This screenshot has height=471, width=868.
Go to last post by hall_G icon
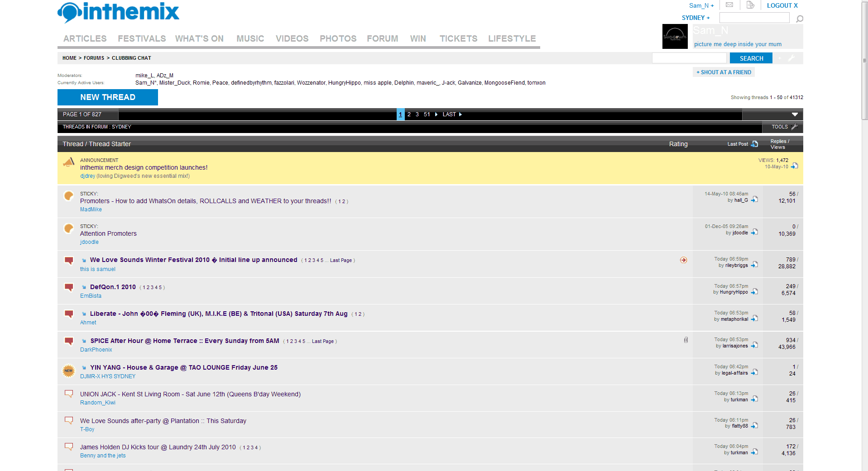(754, 200)
